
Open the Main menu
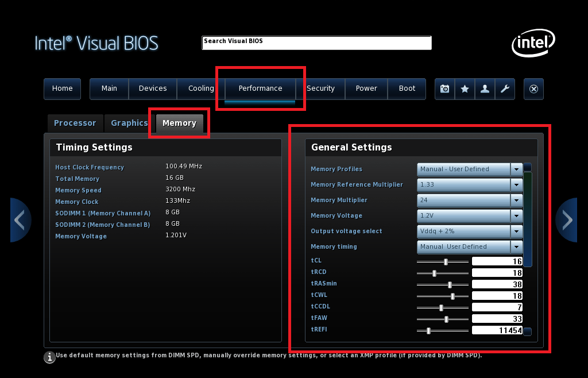[109, 89]
